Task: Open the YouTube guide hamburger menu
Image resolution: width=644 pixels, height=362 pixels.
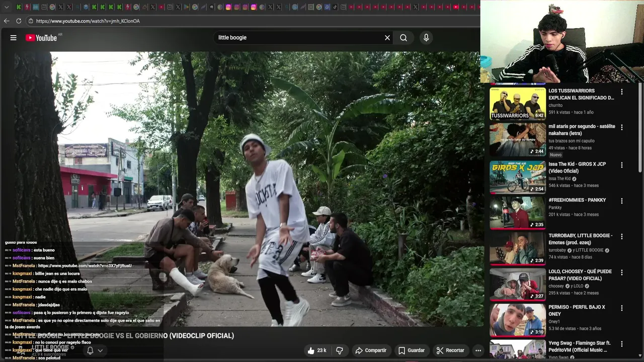Action: (x=14, y=38)
